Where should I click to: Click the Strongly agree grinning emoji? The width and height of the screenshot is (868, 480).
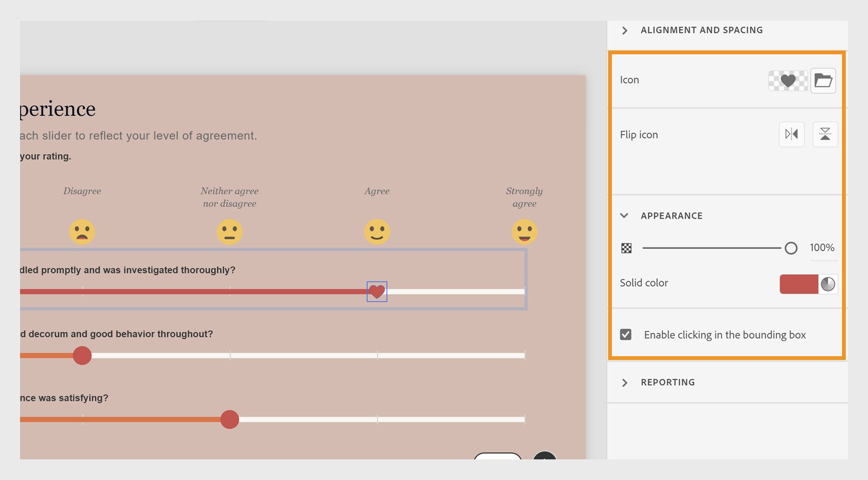pyautogui.click(x=525, y=232)
